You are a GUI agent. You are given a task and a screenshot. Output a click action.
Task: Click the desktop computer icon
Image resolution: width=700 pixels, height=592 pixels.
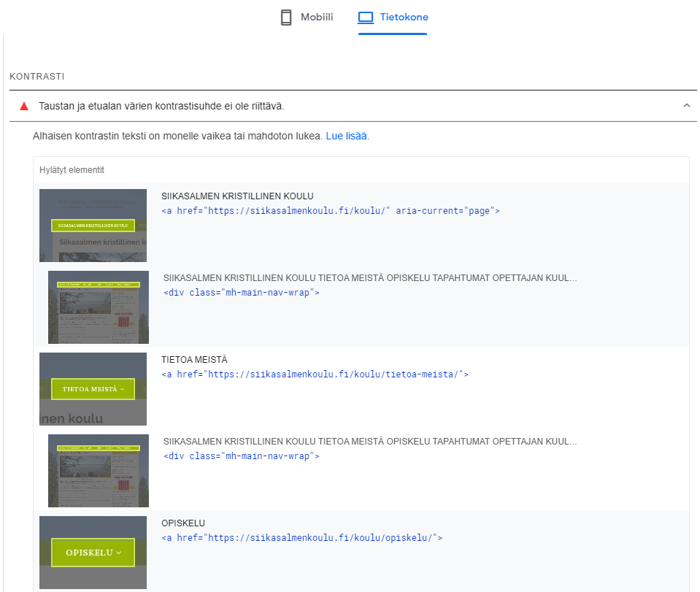point(366,18)
